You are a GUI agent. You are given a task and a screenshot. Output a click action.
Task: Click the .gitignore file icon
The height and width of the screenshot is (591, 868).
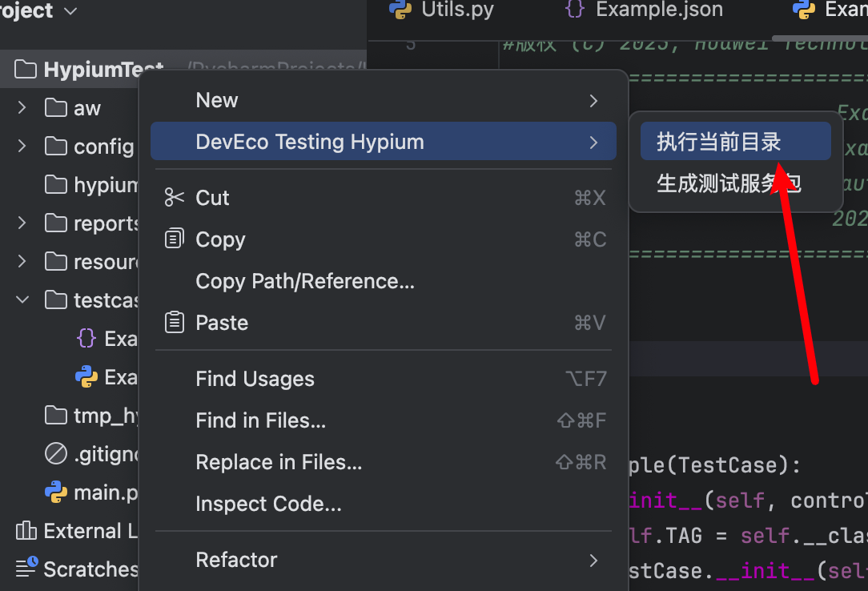tap(55, 454)
